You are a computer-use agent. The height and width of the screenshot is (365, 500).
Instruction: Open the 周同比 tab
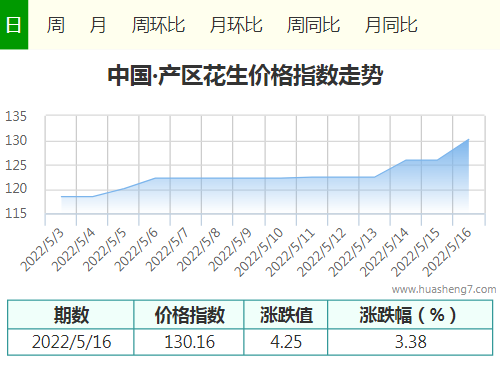(x=313, y=25)
